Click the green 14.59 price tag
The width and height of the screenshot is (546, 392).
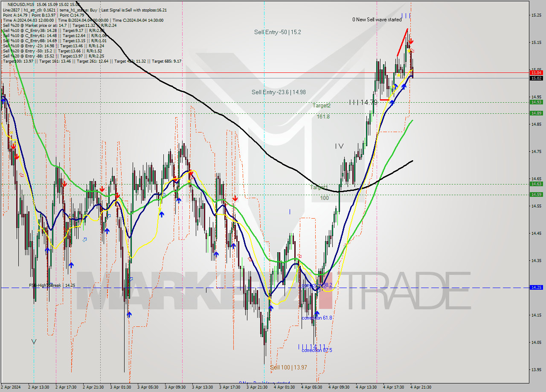pyautogui.click(x=536, y=194)
